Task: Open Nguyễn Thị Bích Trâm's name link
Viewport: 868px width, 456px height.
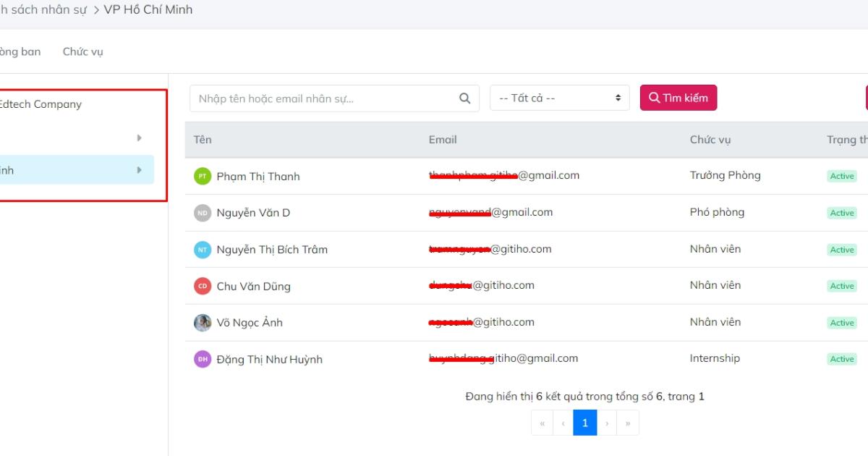Action: (x=272, y=250)
